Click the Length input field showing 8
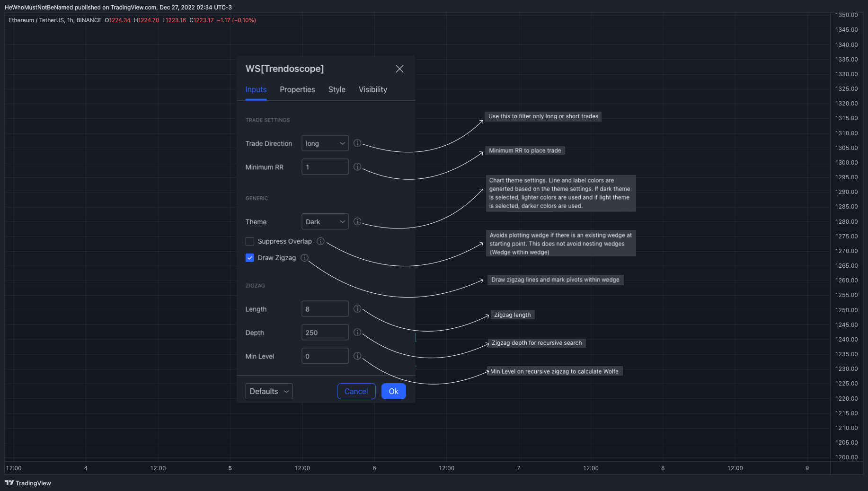 [x=325, y=309]
